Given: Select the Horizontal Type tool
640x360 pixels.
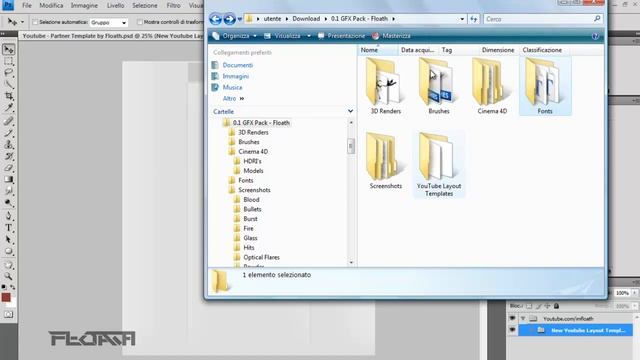Looking at the screenshot, I should pyautogui.click(x=9, y=228).
